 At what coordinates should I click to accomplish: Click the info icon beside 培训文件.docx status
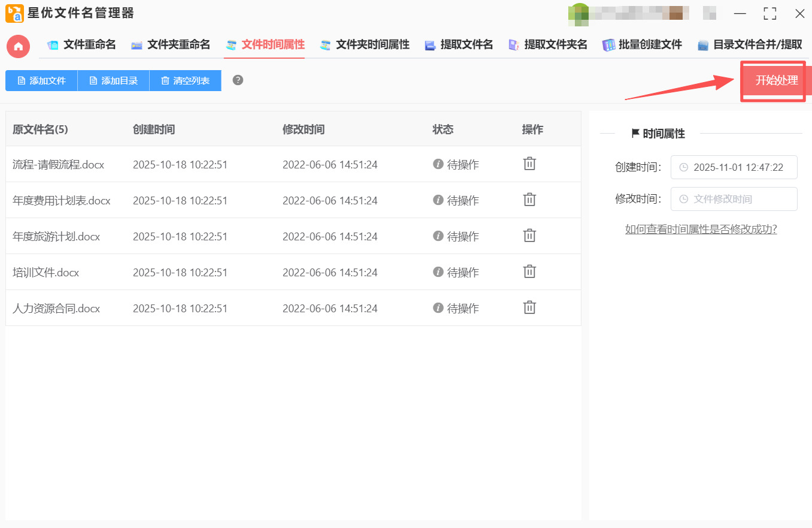pyautogui.click(x=438, y=271)
